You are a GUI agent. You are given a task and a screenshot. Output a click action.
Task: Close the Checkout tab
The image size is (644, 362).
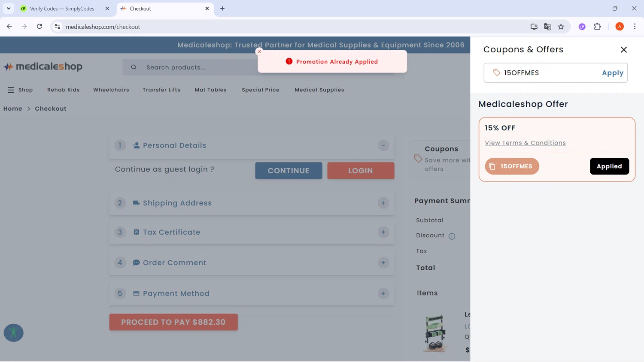pos(207,9)
